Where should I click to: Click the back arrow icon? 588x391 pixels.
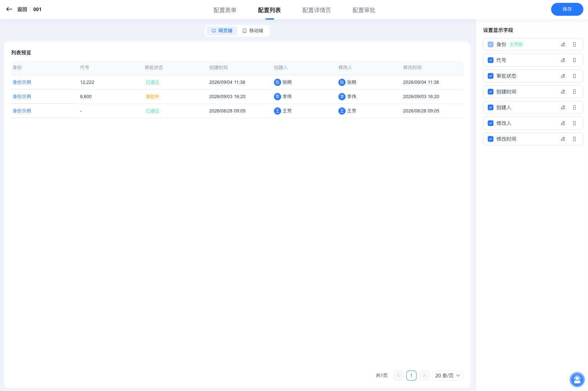pyautogui.click(x=9, y=9)
